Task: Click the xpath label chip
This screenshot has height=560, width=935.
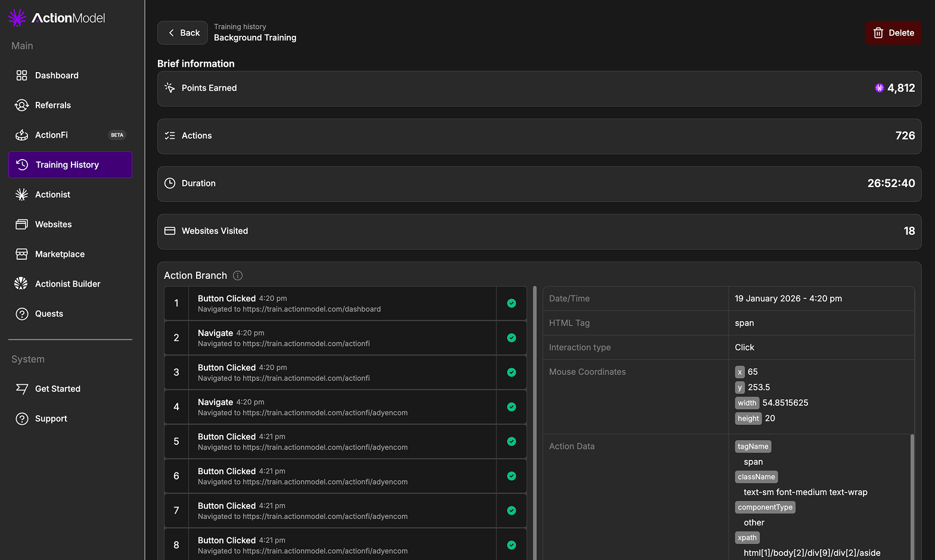Action: coord(747,537)
